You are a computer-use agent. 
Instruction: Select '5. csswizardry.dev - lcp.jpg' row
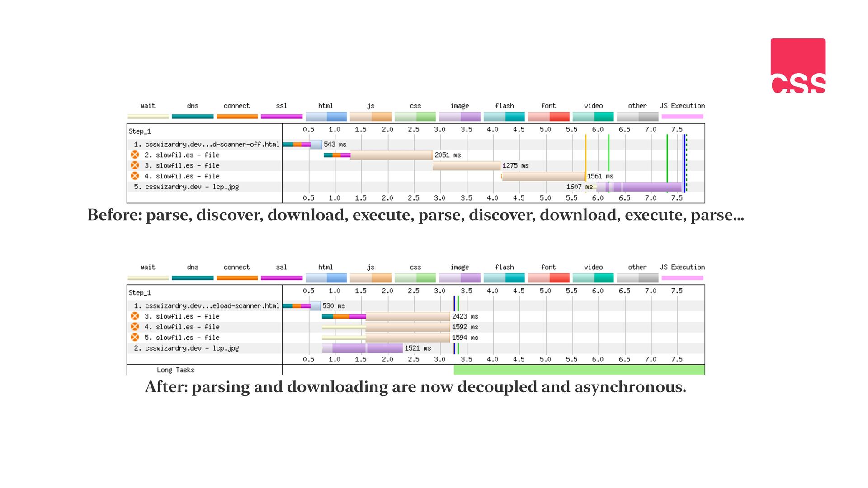tap(415, 187)
